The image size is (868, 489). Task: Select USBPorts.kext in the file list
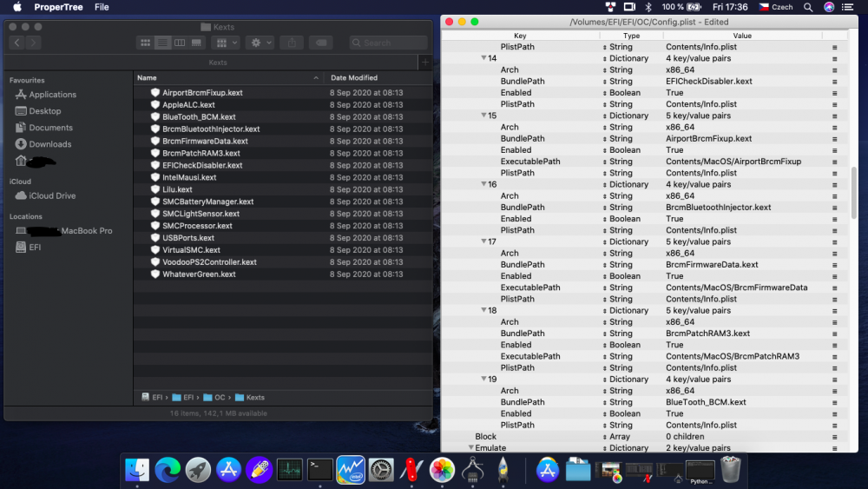pyautogui.click(x=188, y=238)
